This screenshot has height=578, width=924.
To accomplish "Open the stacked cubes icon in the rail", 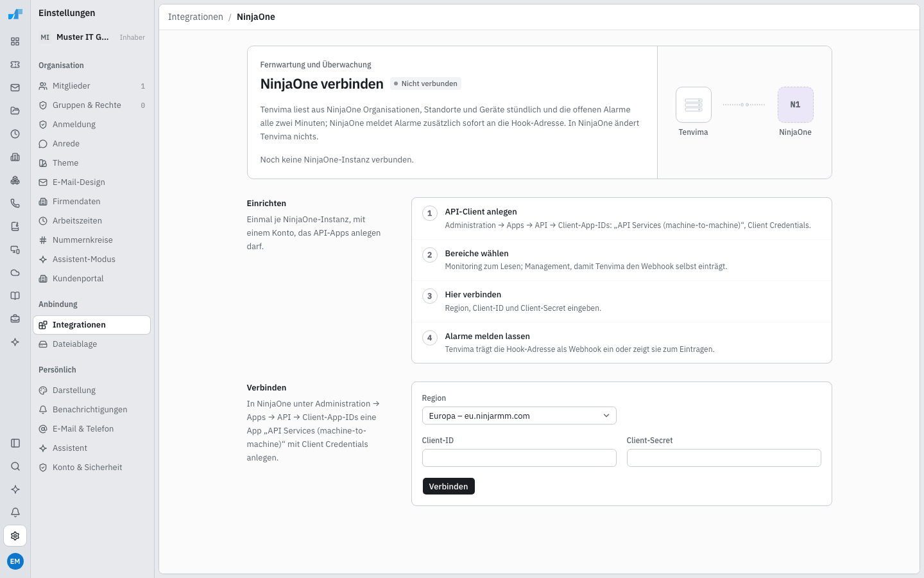I will tap(15, 180).
